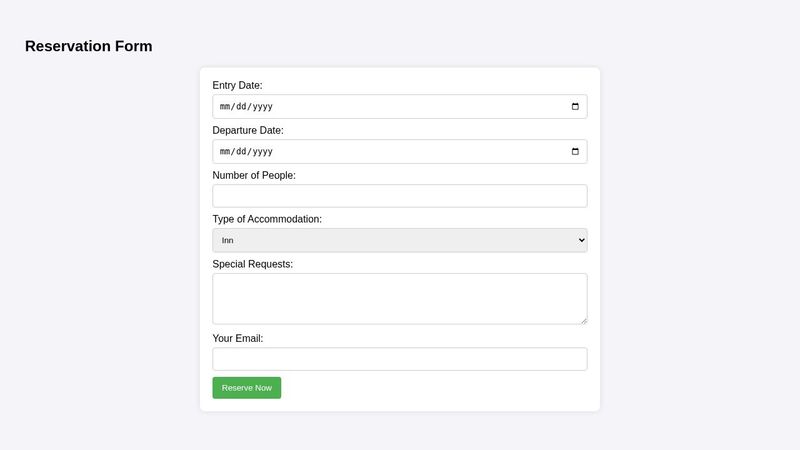Focus the Your Email input field

(399, 359)
